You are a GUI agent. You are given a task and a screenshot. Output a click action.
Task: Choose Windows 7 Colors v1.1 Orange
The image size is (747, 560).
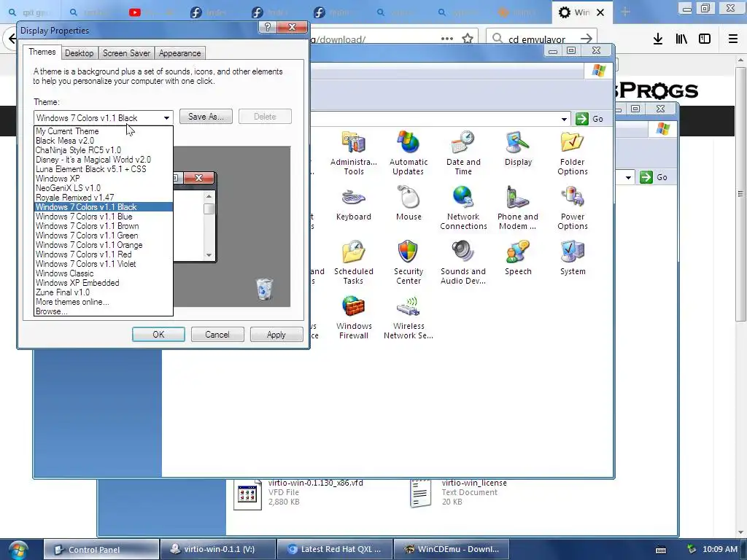pos(104,245)
